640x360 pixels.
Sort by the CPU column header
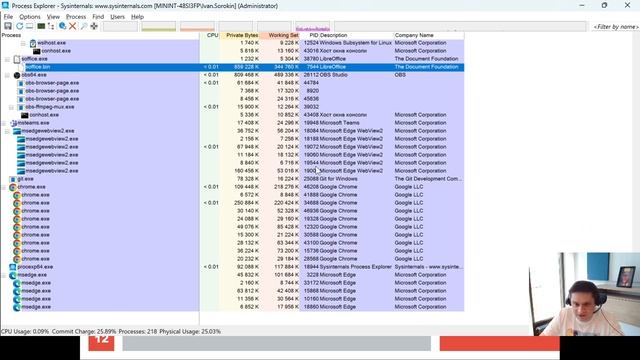point(210,36)
